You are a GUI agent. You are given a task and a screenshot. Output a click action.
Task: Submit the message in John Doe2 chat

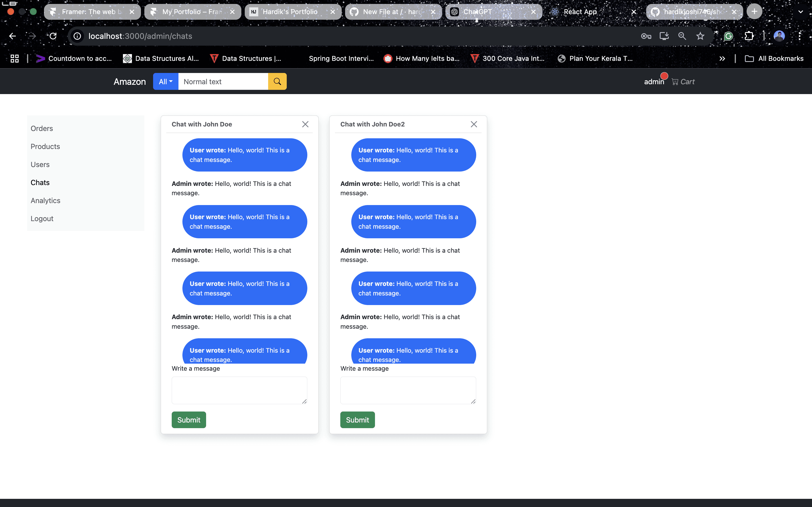(x=357, y=420)
